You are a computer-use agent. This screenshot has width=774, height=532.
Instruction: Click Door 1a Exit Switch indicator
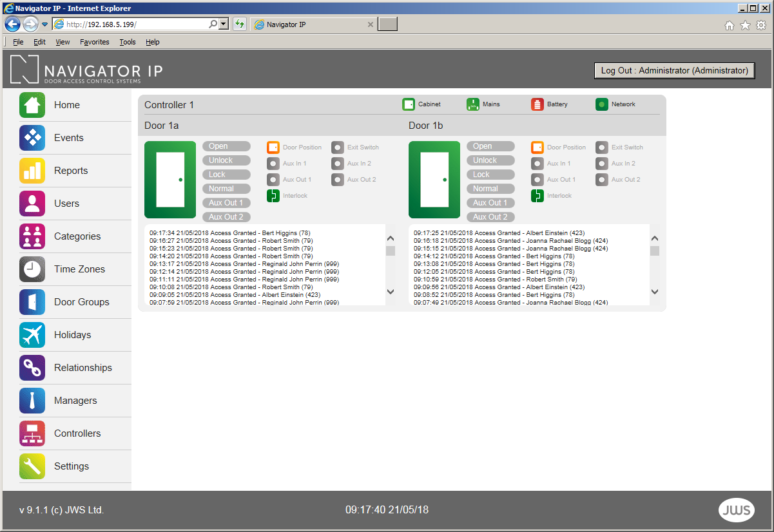tap(338, 147)
